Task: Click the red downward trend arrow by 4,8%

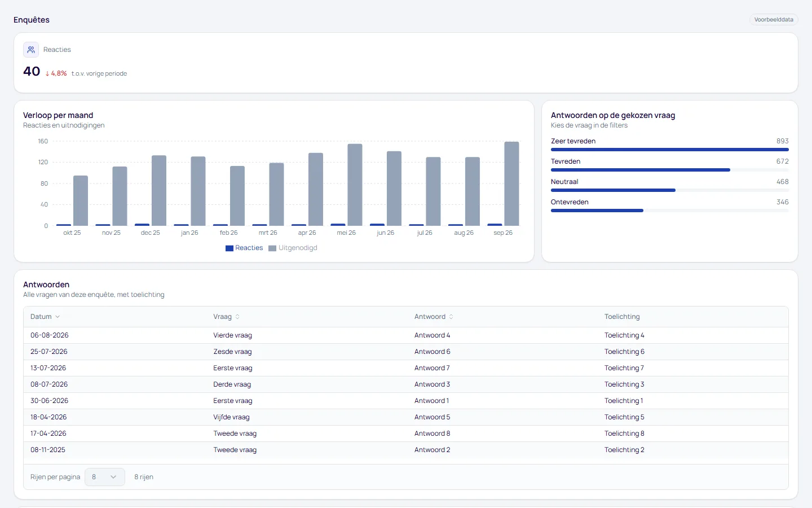Action: click(47, 73)
